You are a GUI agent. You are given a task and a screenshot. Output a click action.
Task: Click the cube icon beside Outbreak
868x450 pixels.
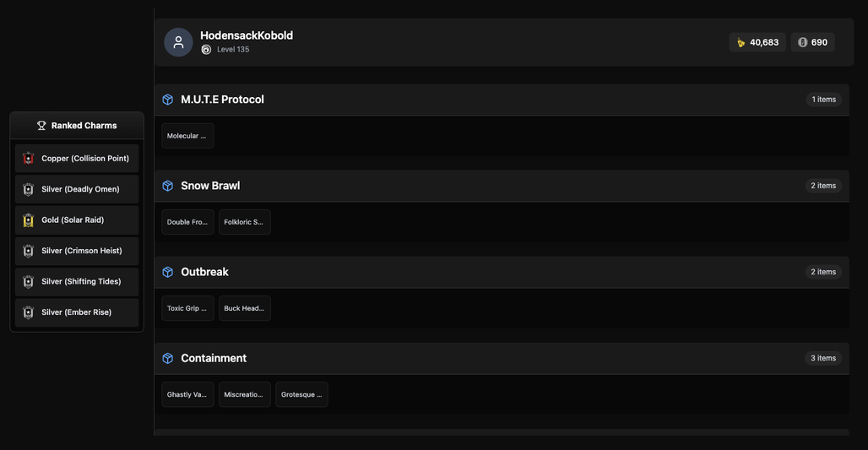click(168, 272)
